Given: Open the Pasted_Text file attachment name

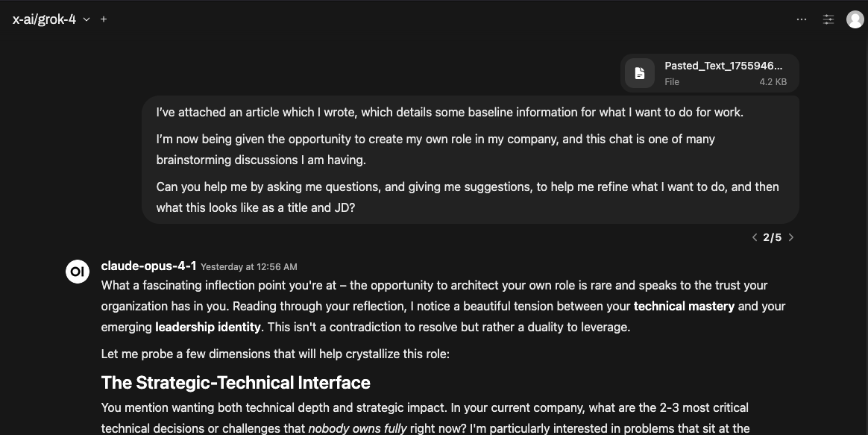Looking at the screenshot, I should pyautogui.click(x=723, y=66).
